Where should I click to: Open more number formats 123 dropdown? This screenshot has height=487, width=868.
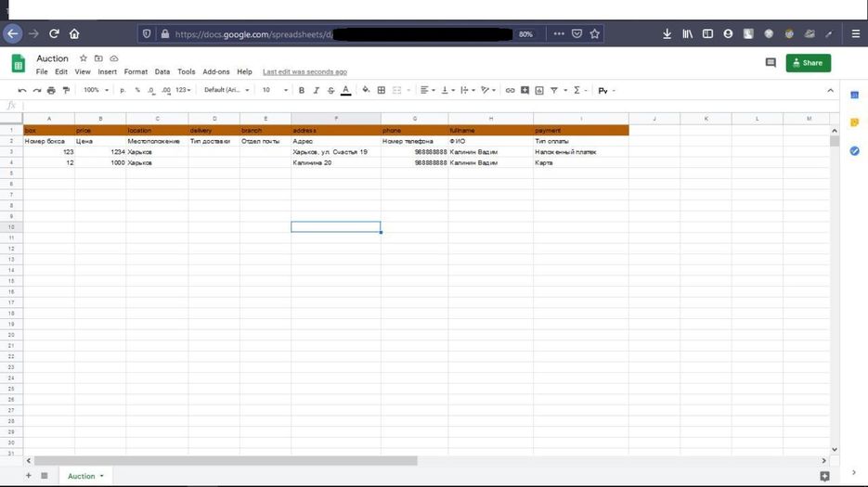[183, 90]
